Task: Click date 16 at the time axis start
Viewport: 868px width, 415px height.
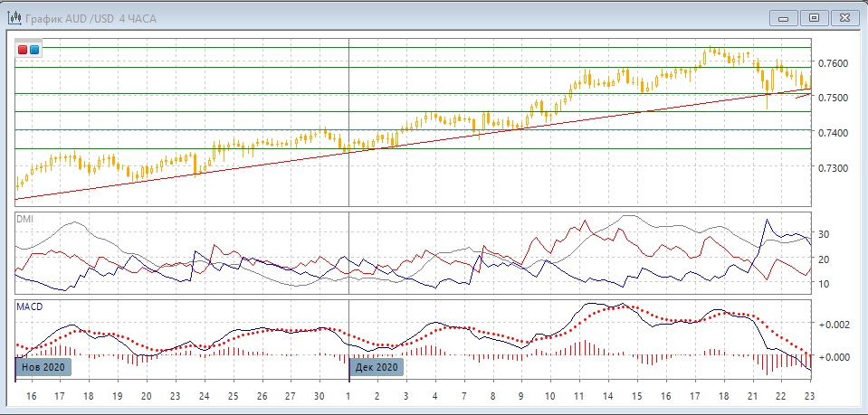Action: (x=30, y=397)
